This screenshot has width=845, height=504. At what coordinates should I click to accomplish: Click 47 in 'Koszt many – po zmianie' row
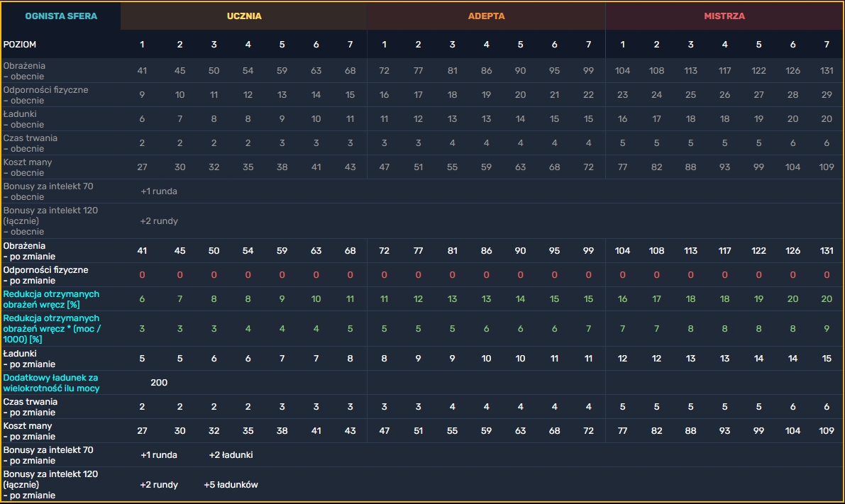coord(384,431)
